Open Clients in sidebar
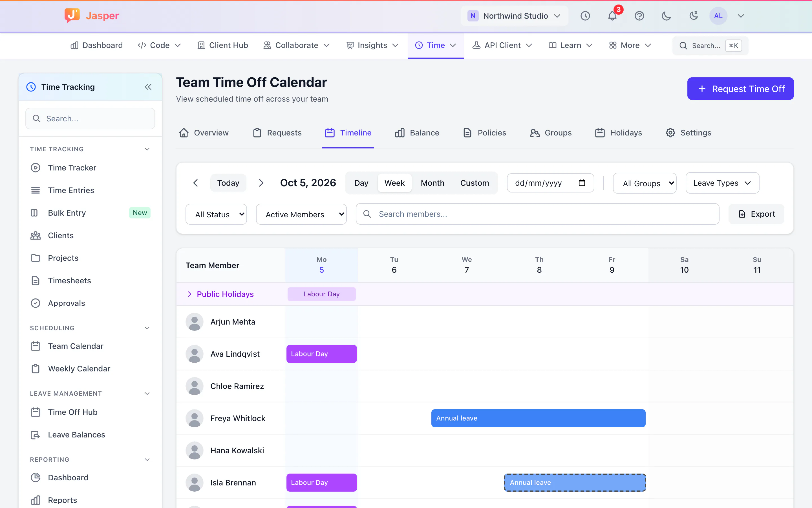Viewport: 812px width, 508px height. tap(90, 236)
